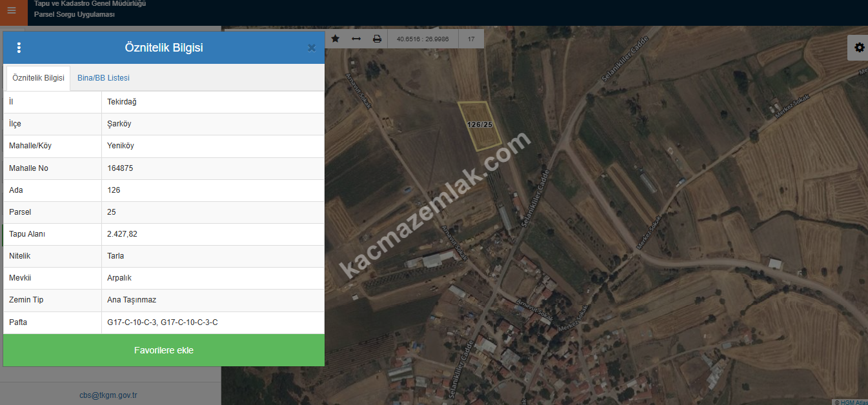Click the cbs@tkgm.gov.tr email link
Viewport: 868px width, 405px height.
[x=108, y=395]
